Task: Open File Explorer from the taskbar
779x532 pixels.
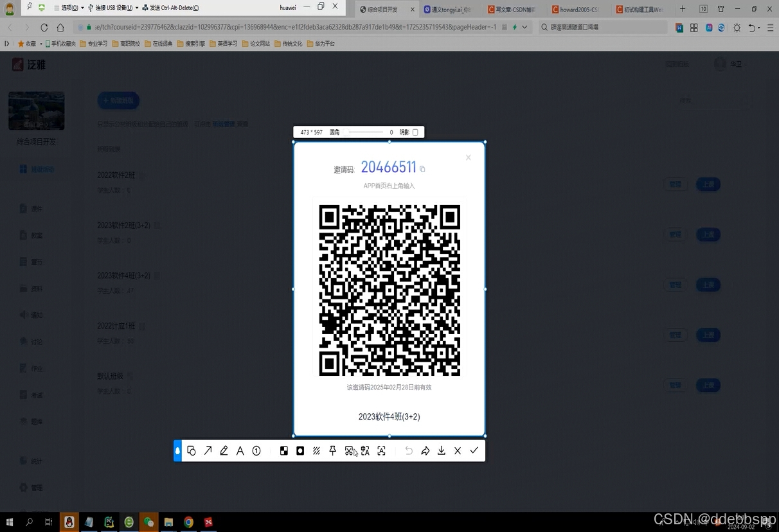Action: tap(169, 522)
